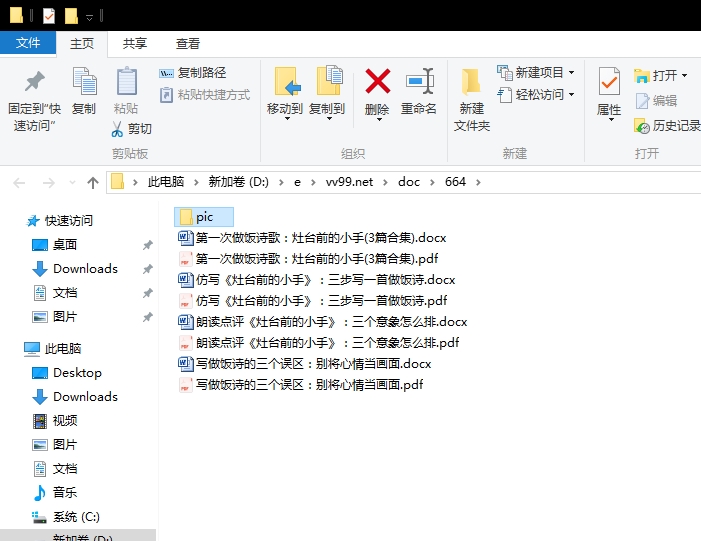Image resolution: width=701 pixels, height=541 pixels.
Task: Click the Forward navigation arrow
Action: click(48, 182)
